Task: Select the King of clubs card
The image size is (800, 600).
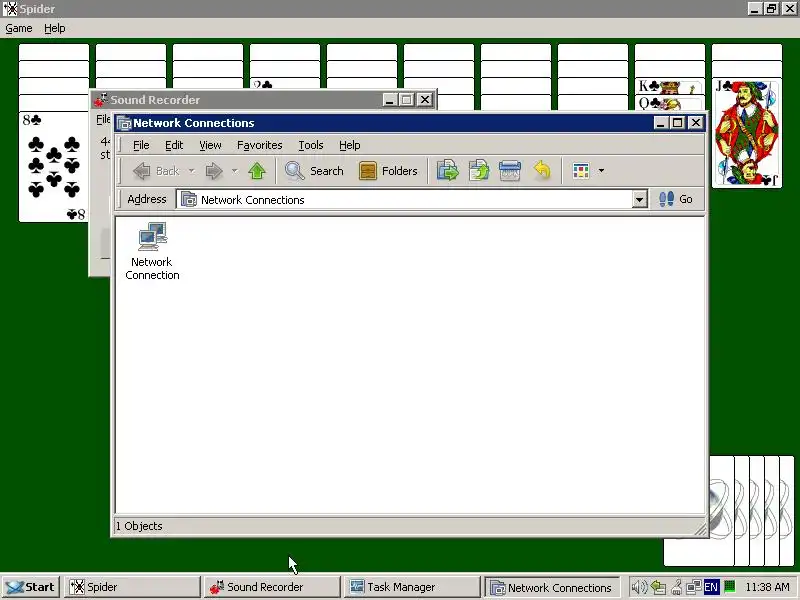Action: point(669,87)
